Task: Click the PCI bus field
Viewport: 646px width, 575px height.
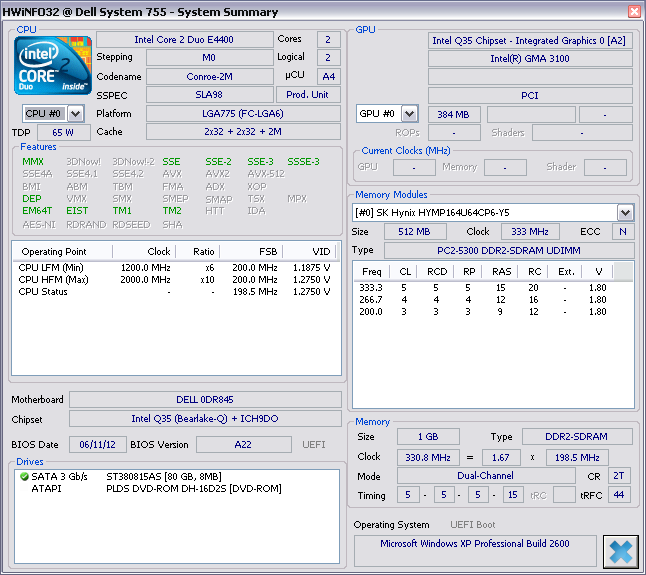Action: click(x=530, y=96)
